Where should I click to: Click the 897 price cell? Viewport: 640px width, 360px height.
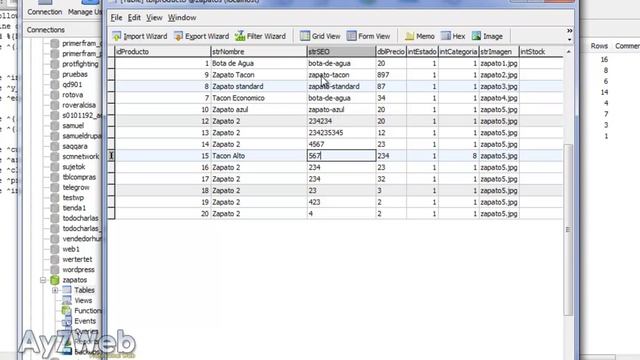(x=391, y=75)
